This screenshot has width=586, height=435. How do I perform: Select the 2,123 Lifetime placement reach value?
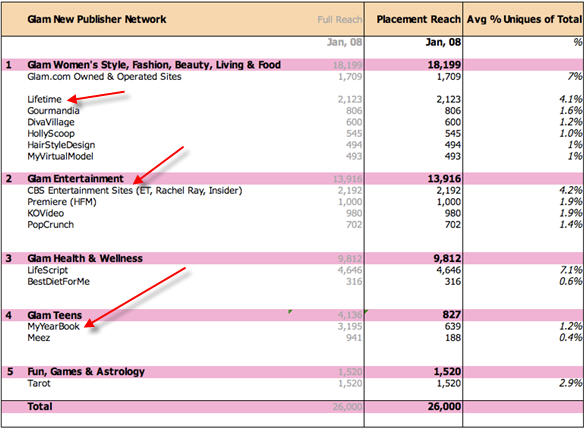pyautogui.click(x=448, y=99)
